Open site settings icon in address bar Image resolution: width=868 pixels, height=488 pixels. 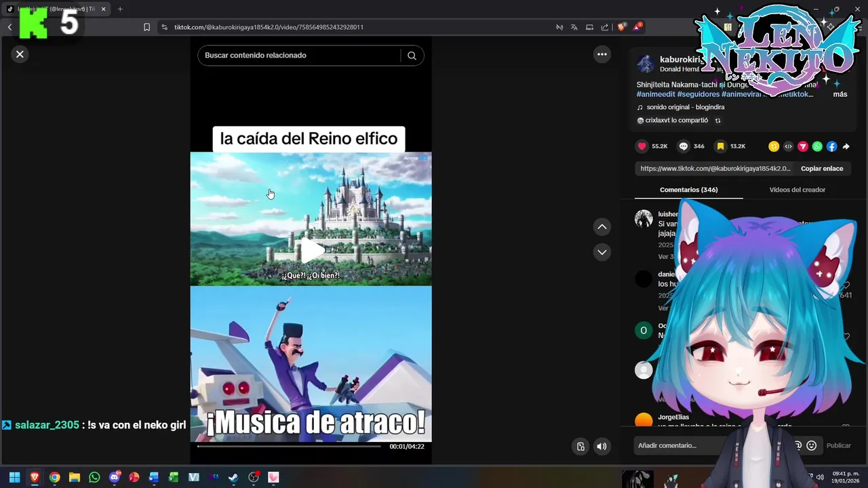click(x=164, y=27)
